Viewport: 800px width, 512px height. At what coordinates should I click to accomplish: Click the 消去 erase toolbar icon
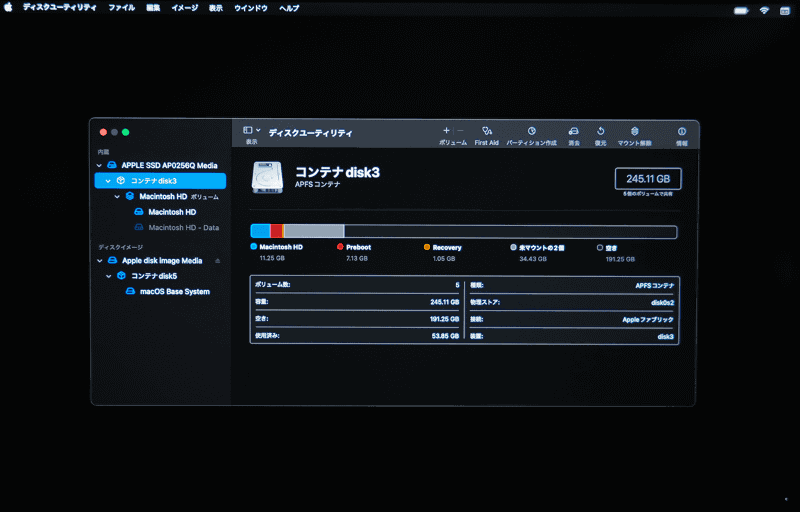(x=573, y=131)
